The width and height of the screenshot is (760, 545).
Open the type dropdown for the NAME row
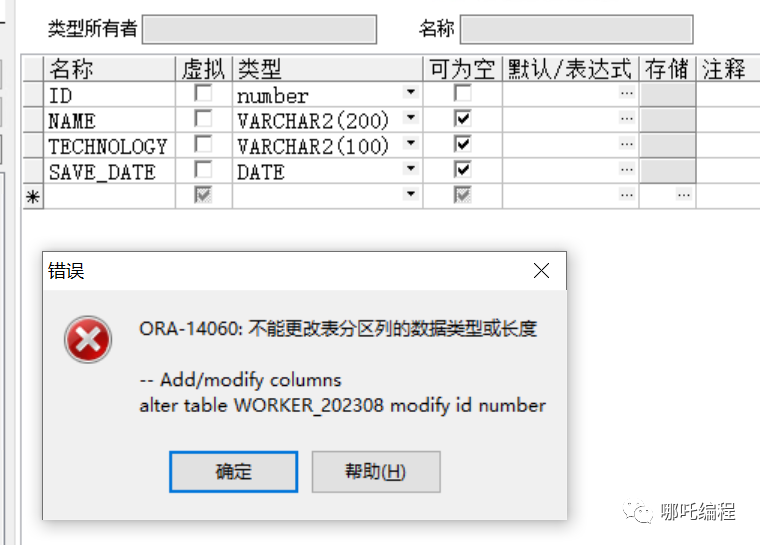[411, 117]
